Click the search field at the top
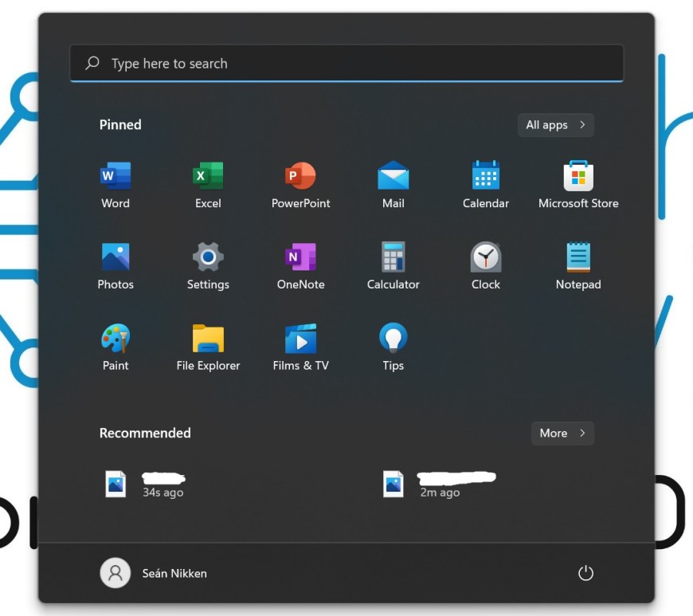Viewport: 693px width, 616px height. pos(346,63)
